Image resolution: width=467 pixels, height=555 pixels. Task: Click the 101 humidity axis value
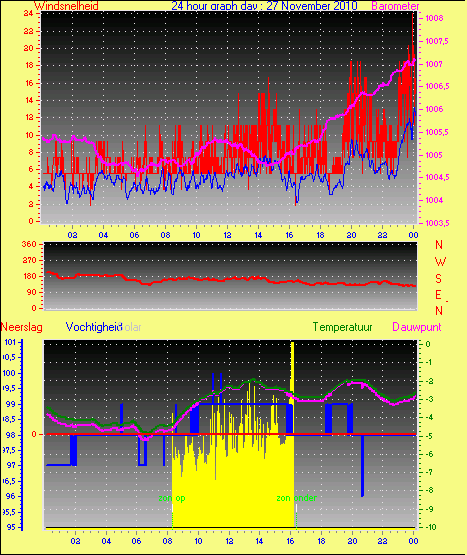[x=10, y=342]
